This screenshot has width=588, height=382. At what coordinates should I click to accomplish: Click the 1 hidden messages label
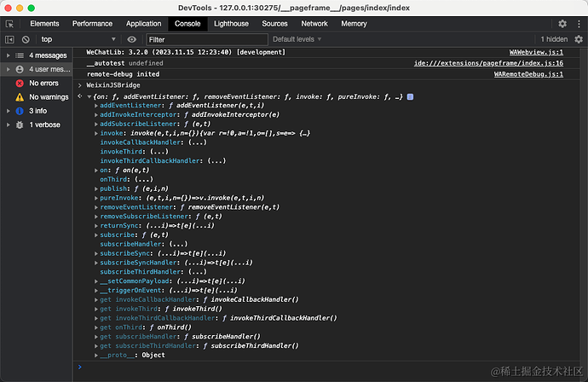click(x=554, y=39)
